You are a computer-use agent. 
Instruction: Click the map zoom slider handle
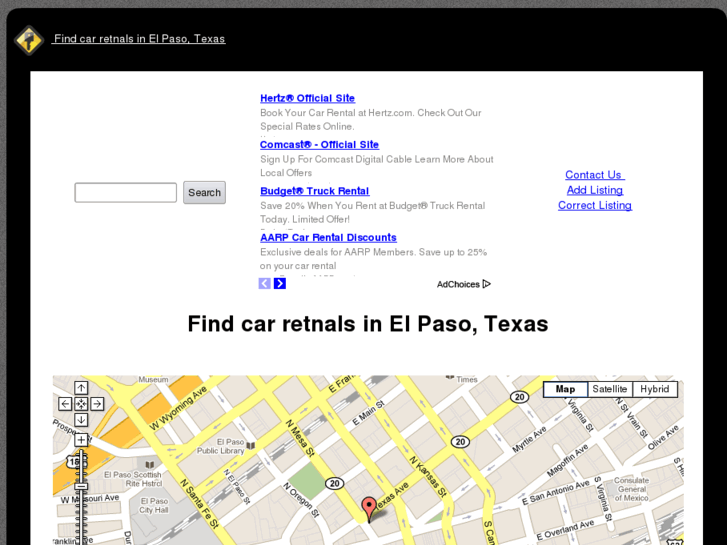coord(81,486)
